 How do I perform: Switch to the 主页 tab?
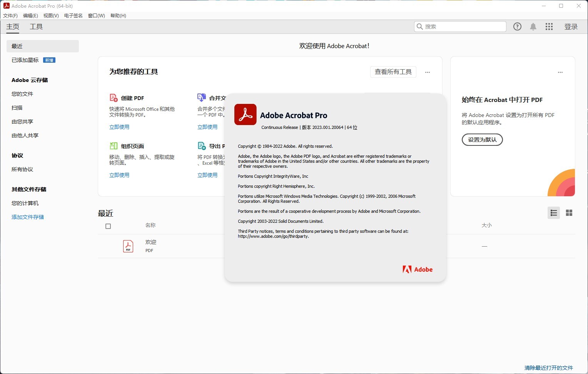point(13,27)
